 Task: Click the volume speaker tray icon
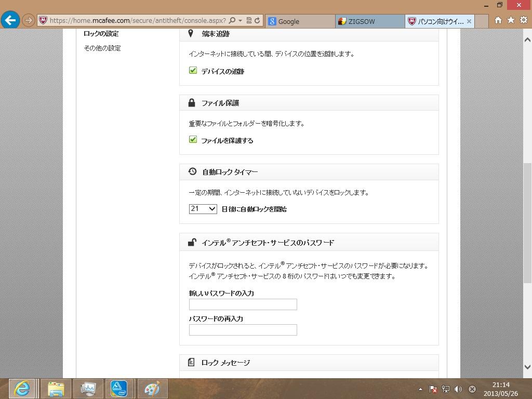click(x=458, y=389)
